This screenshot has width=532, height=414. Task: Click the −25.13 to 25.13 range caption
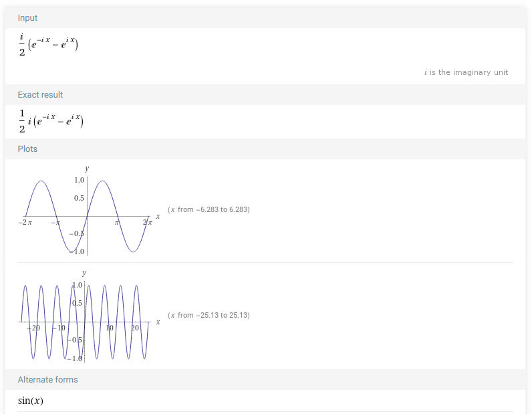[209, 315]
